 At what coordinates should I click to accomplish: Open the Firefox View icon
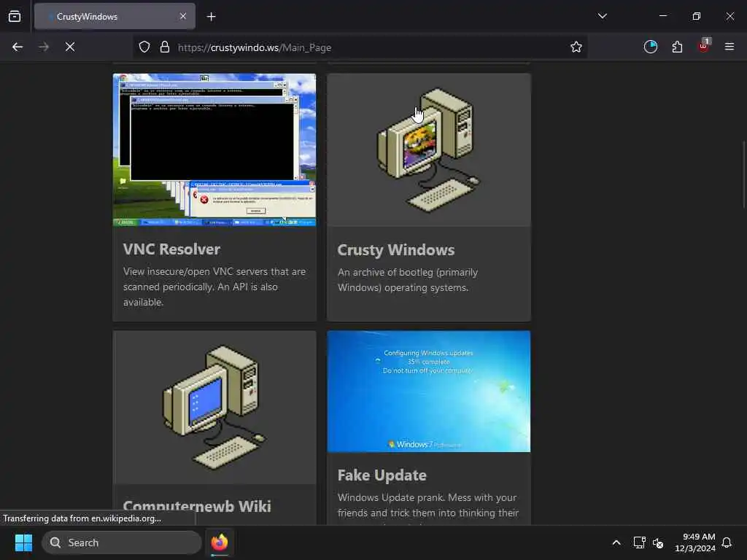(15, 16)
